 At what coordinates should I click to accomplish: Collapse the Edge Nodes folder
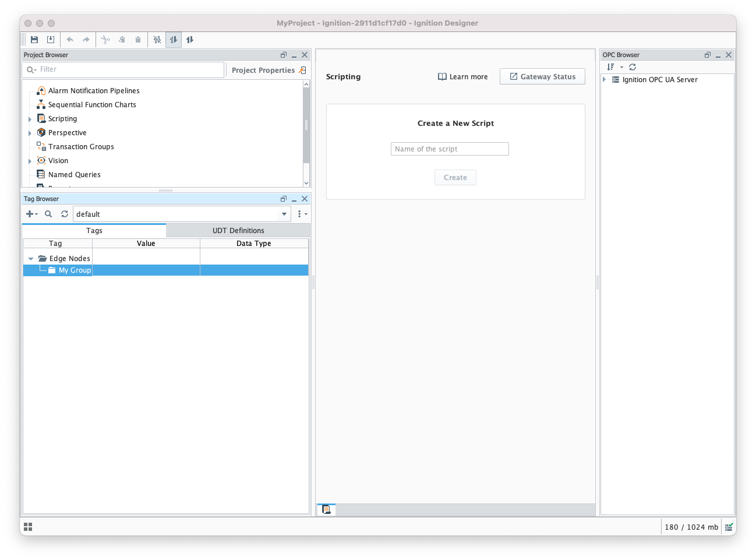31,259
